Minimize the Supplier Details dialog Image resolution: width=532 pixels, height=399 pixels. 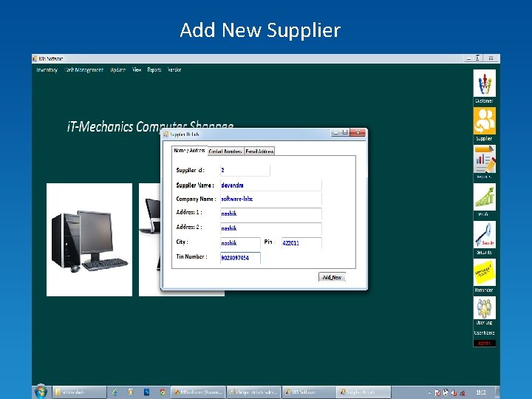(335, 132)
